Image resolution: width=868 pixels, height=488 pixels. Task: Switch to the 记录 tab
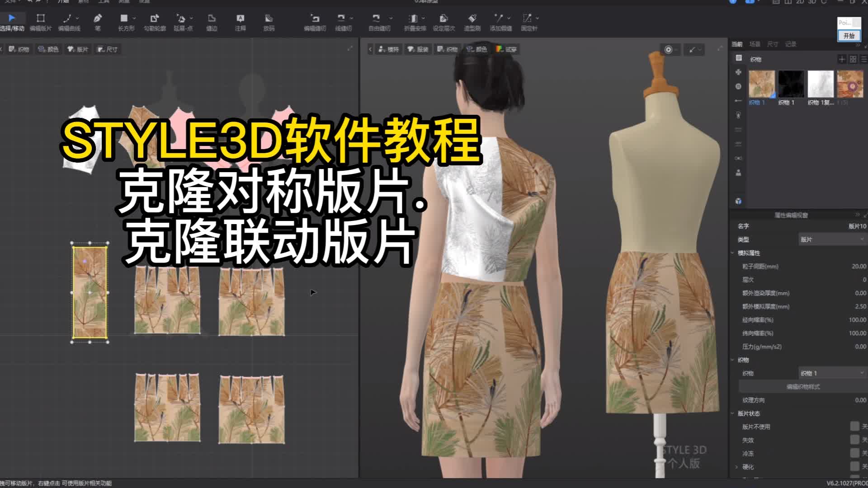tap(791, 44)
